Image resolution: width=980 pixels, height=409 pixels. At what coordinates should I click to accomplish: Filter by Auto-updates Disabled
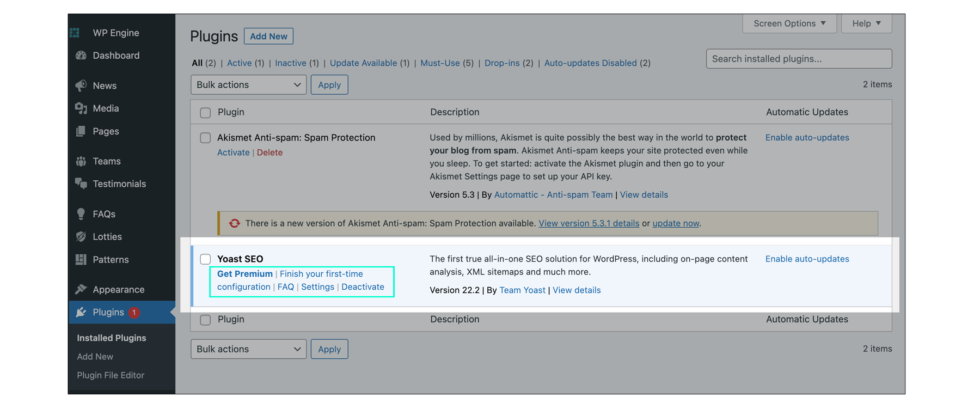point(591,63)
